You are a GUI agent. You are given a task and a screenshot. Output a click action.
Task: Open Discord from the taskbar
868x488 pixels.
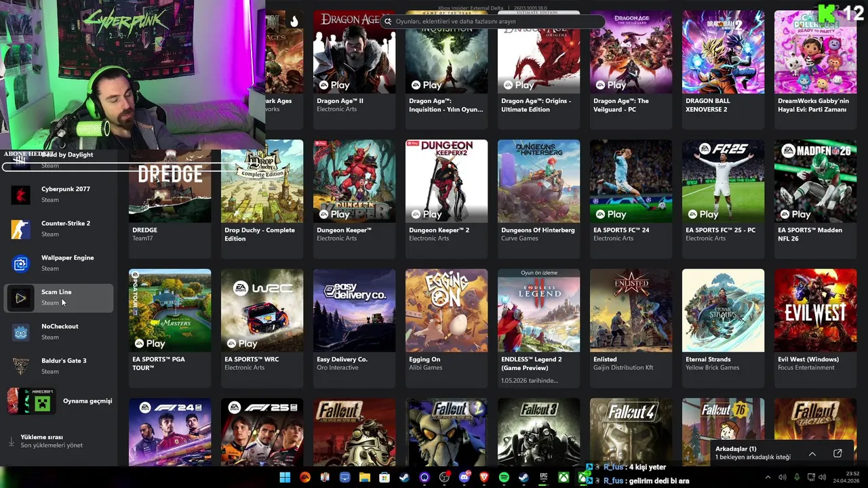[465, 478]
